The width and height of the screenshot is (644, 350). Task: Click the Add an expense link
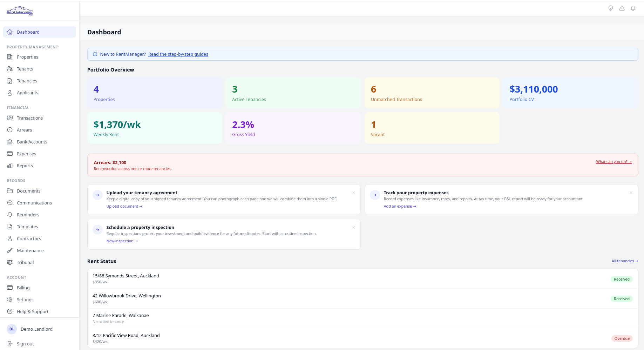coord(400,206)
